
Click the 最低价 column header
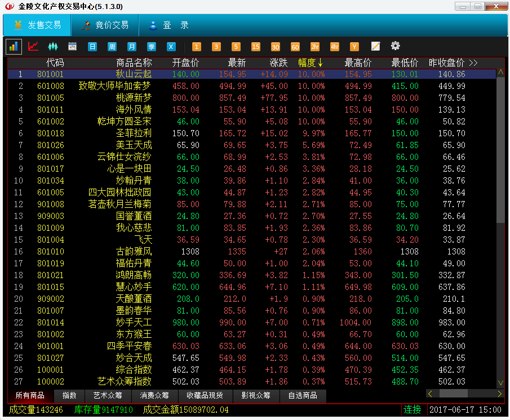pyautogui.click(x=405, y=62)
